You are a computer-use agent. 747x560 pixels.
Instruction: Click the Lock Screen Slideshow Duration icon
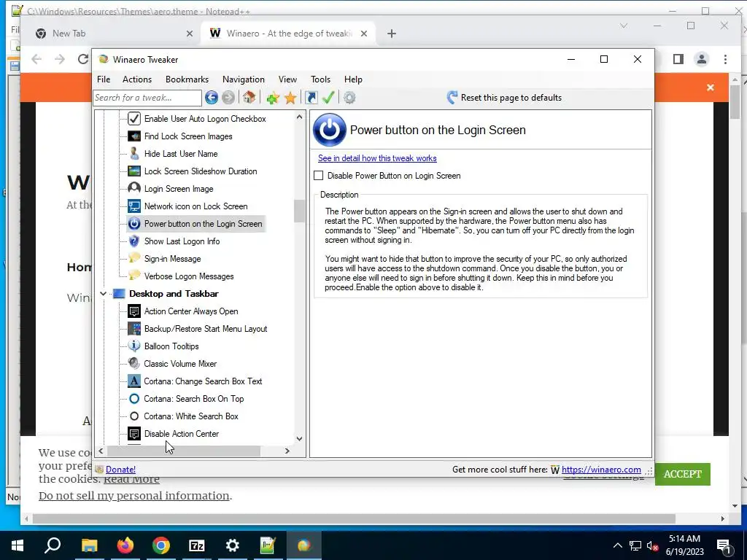(x=134, y=171)
